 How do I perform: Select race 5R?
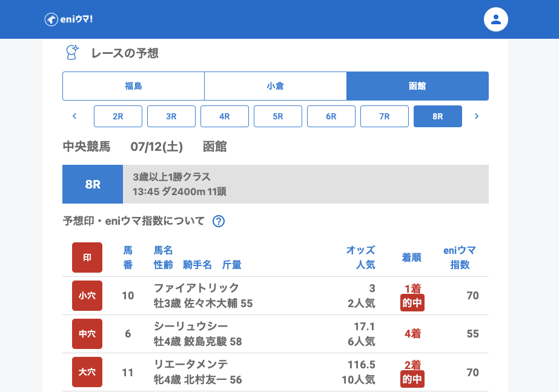(x=278, y=116)
